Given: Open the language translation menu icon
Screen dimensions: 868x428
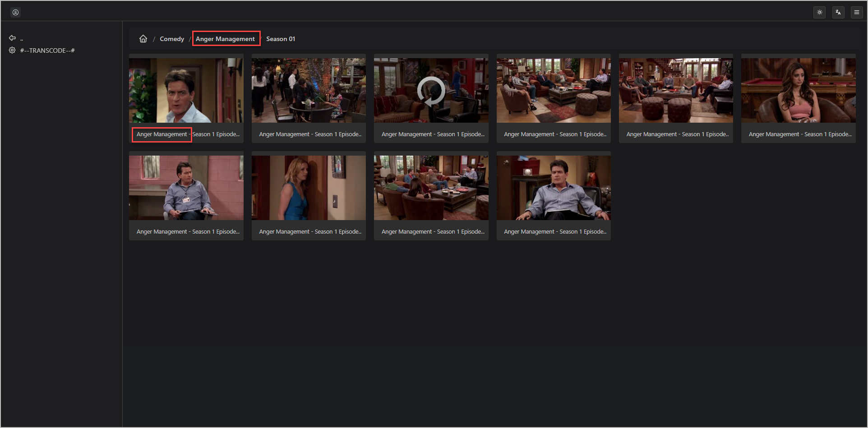Looking at the screenshot, I should (838, 12).
